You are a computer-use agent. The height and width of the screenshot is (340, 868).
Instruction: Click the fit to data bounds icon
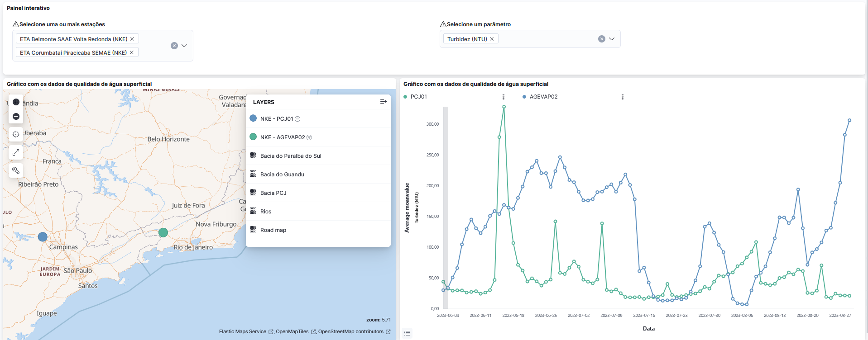pos(16,134)
